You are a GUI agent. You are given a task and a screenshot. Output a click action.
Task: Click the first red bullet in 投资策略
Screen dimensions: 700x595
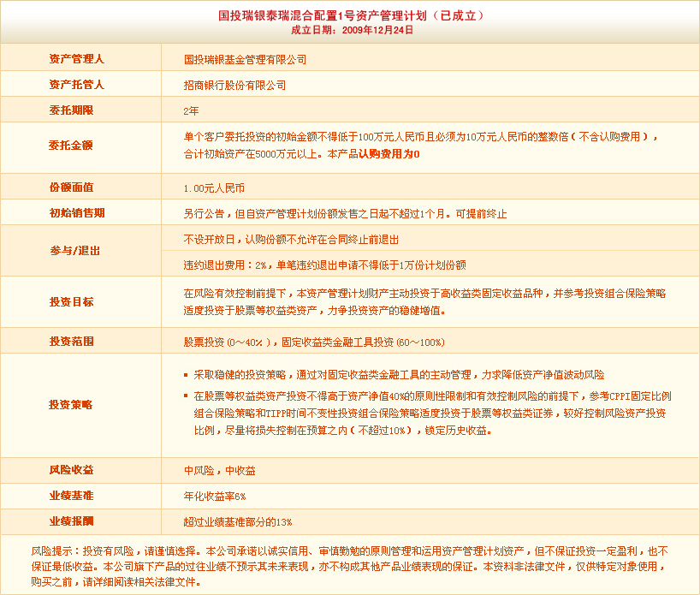point(187,376)
